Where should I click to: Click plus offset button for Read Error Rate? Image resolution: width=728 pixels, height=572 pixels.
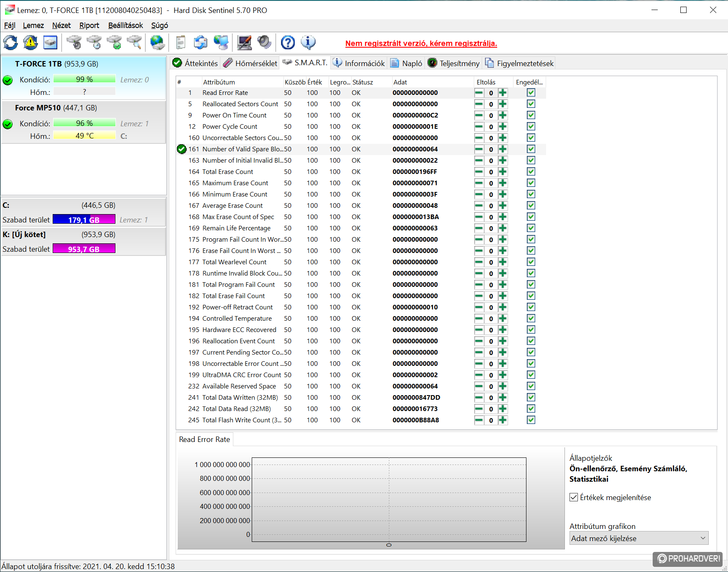click(503, 93)
